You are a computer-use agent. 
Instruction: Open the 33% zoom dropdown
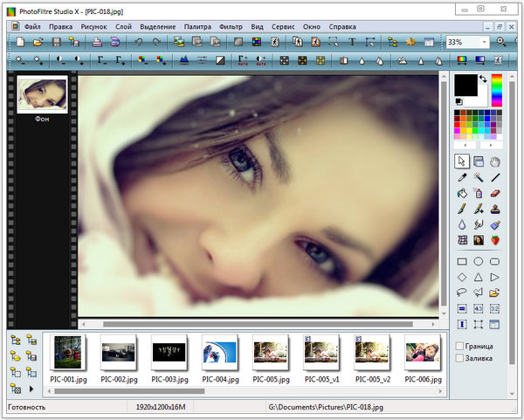(485, 42)
